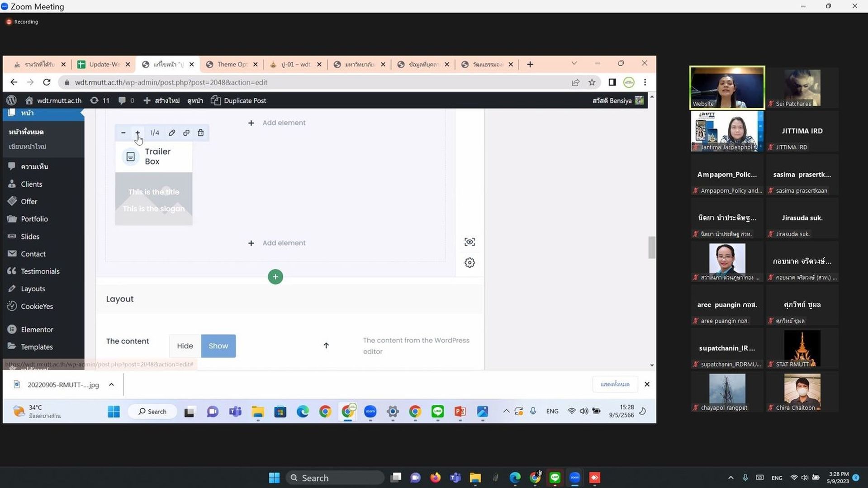Open the browser tab list chevron
This screenshot has height=488, width=868.
pyautogui.click(x=574, y=64)
